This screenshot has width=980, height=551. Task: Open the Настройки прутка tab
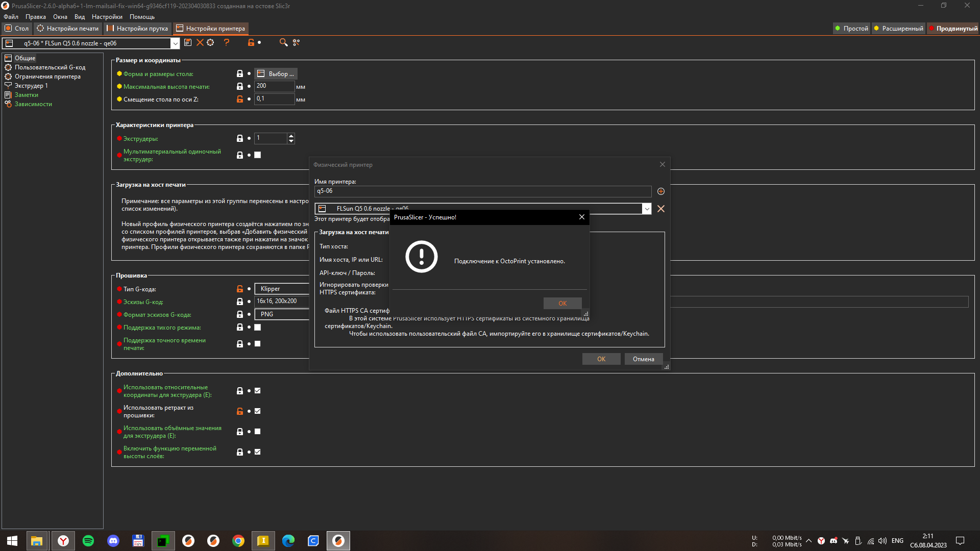[137, 29]
